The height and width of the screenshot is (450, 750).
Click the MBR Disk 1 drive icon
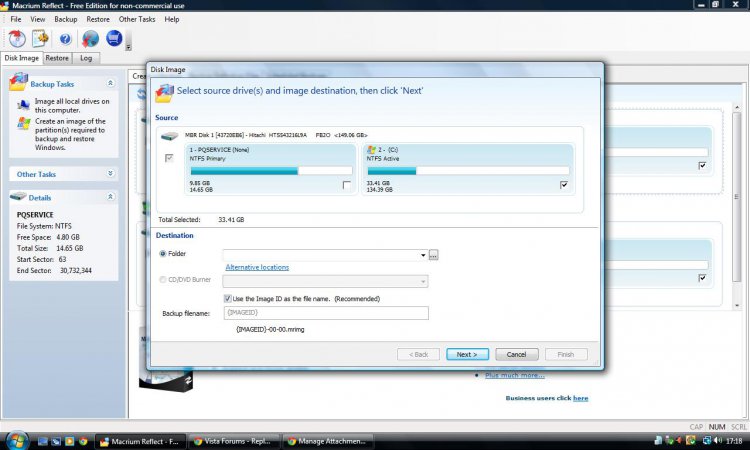169,137
